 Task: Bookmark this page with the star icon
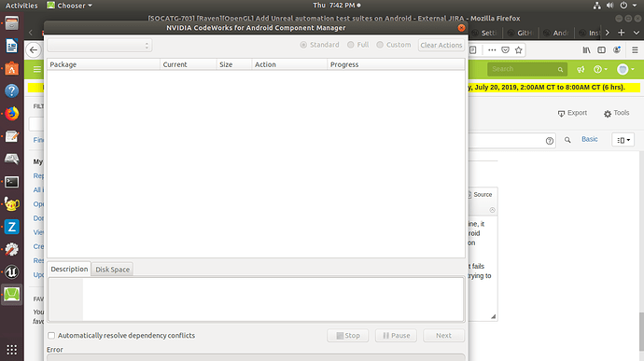(x=519, y=50)
